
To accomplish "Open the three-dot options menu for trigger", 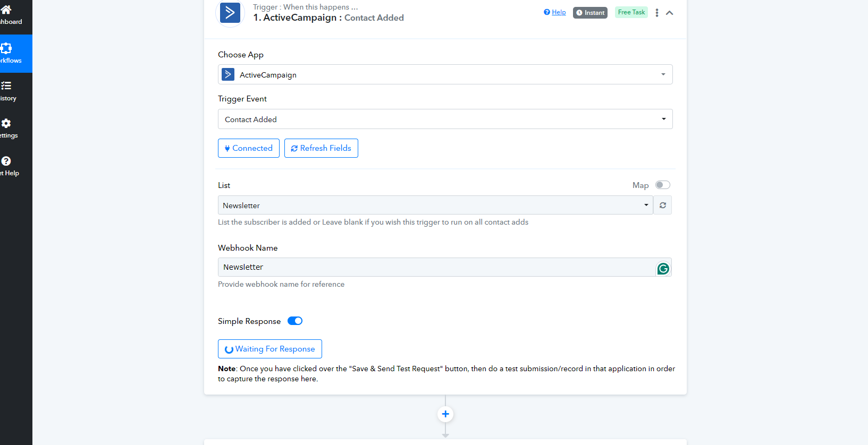I will (x=657, y=13).
